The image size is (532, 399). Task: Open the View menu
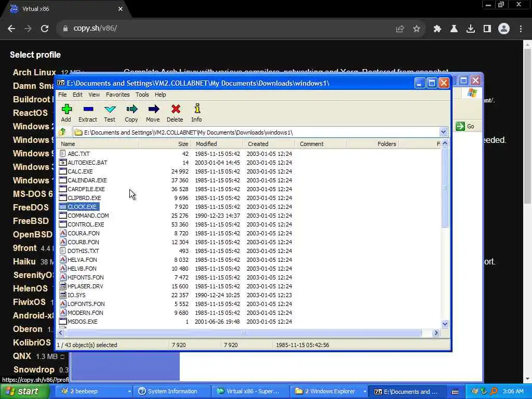94,95
